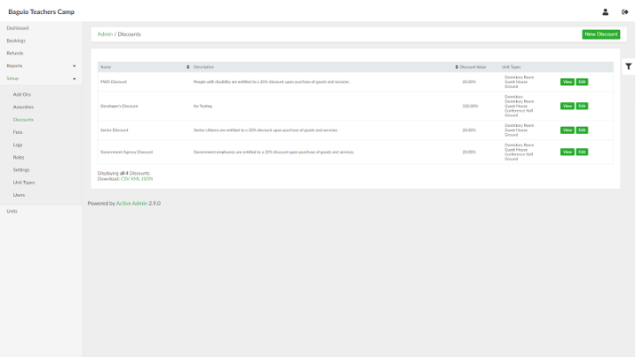Download the discounts as JSON
Viewport: 644px width, 357px height.
pyautogui.click(x=146, y=179)
